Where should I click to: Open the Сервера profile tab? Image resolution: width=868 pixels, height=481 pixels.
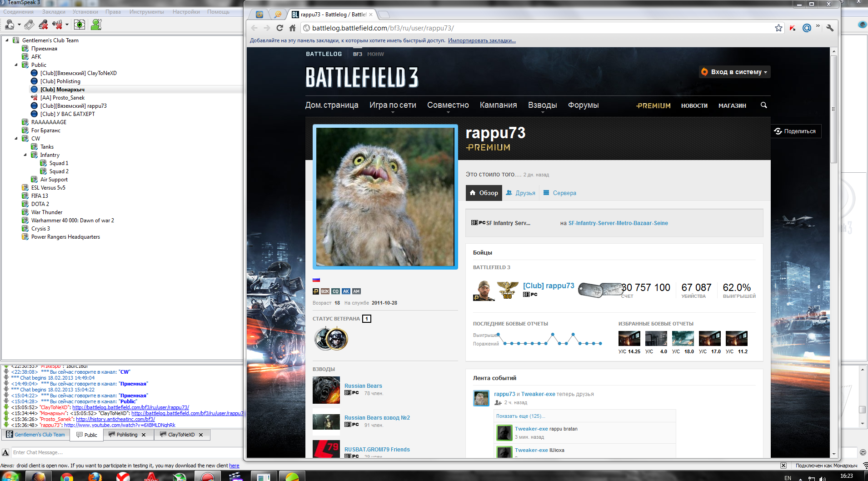coord(560,193)
